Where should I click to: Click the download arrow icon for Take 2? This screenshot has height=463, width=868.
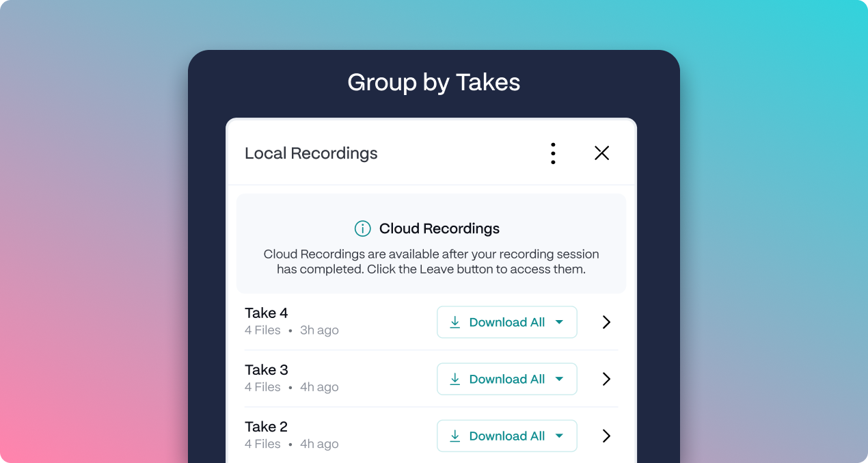(x=455, y=436)
